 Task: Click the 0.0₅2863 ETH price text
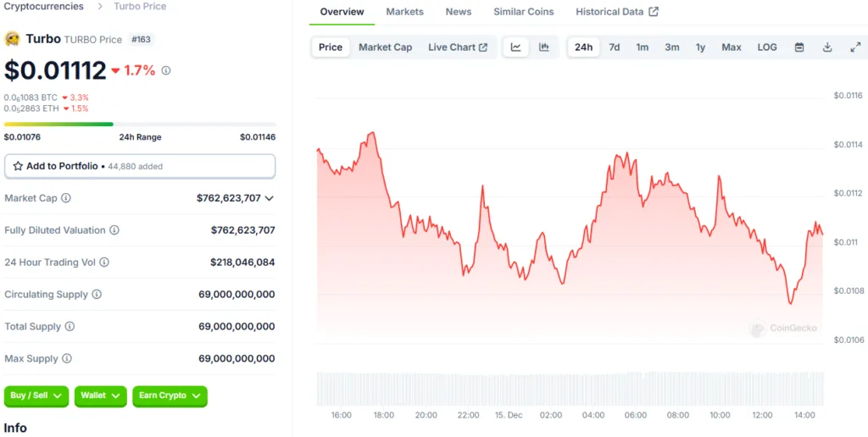(31, 108)
